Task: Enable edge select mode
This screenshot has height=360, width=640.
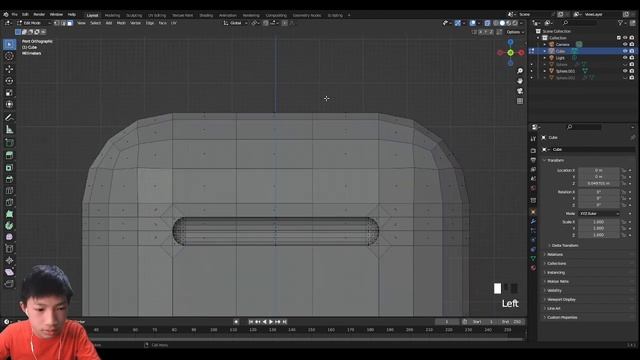Action: click(x=63, y=23)
